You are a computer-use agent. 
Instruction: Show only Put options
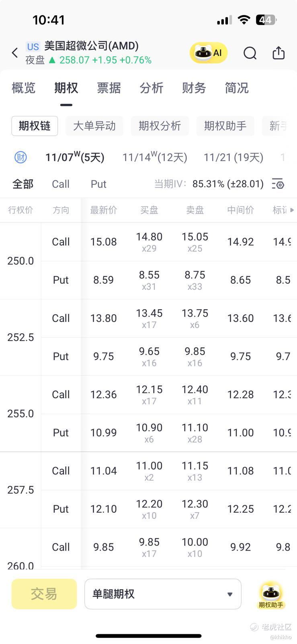point(98,184)
